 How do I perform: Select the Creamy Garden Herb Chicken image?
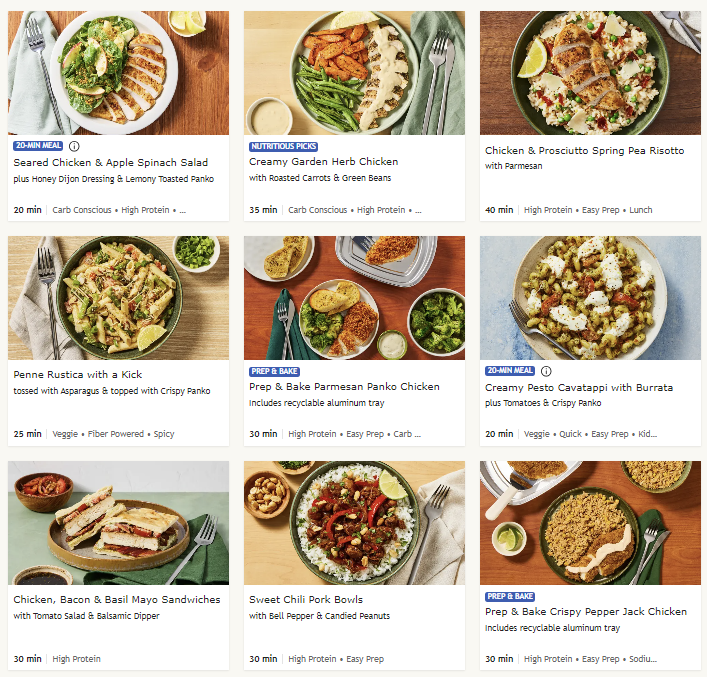(354, 72)
